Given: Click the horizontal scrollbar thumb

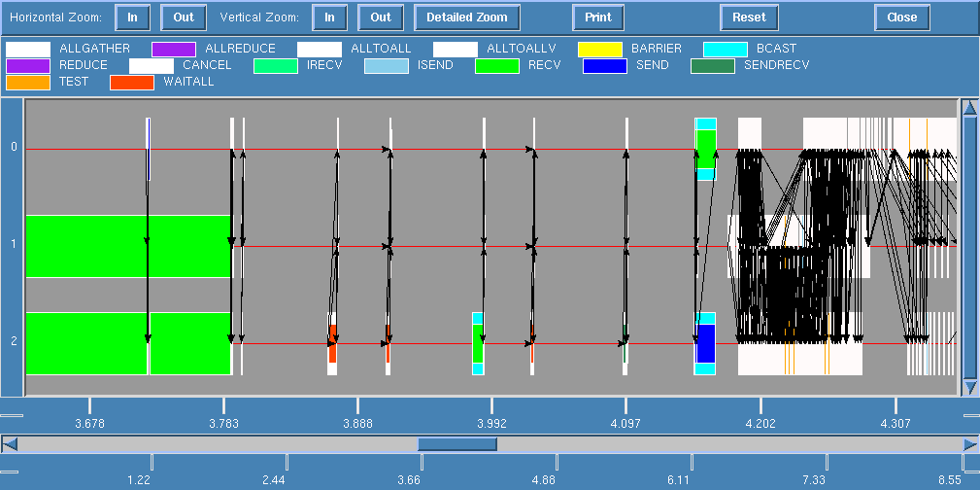Looking at the screenshot, I should (x=457, y=444).
